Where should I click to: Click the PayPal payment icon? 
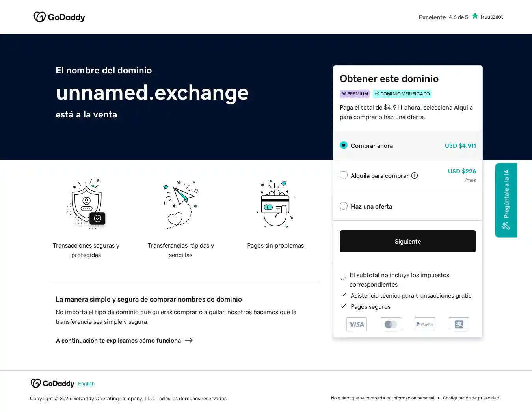(x=425, y=324)
